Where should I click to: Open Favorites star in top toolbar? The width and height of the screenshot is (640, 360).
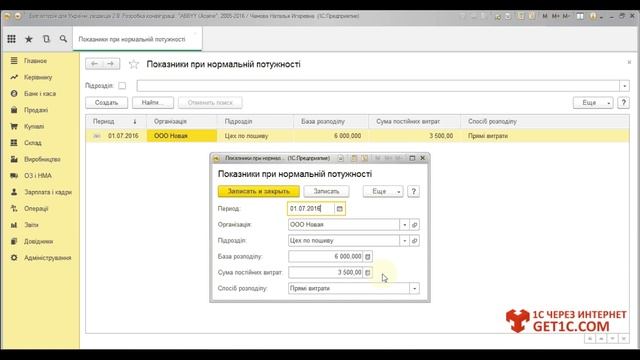tap(29, 39)
